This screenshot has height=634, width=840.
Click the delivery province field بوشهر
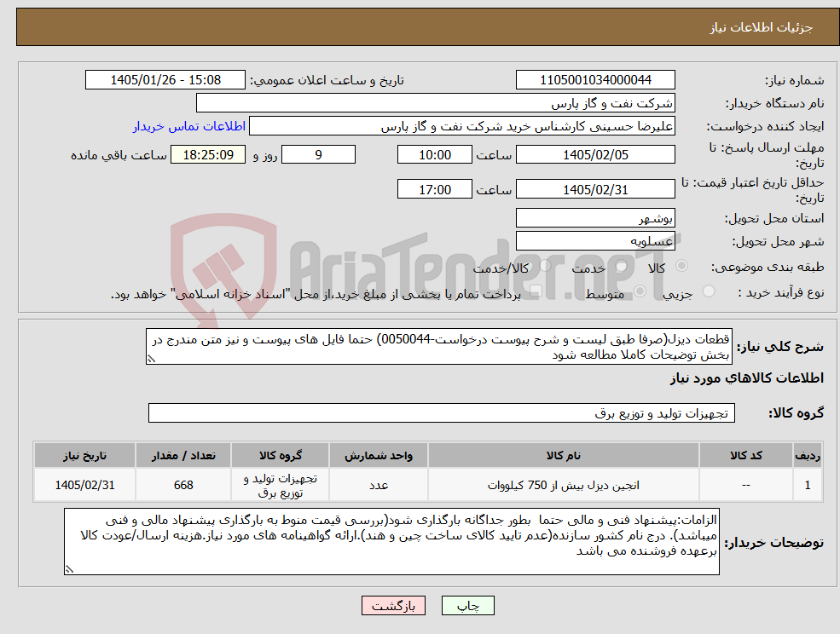click(x=595, y=218)
